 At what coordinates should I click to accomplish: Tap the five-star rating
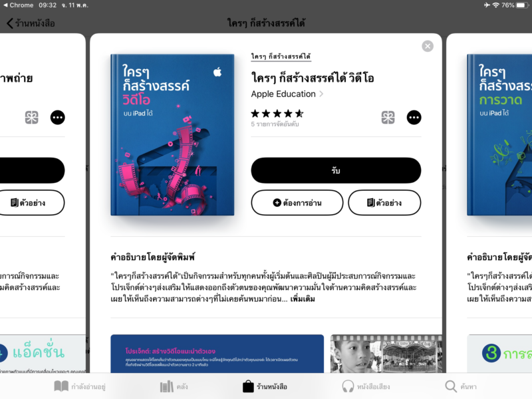pos(277,113)
